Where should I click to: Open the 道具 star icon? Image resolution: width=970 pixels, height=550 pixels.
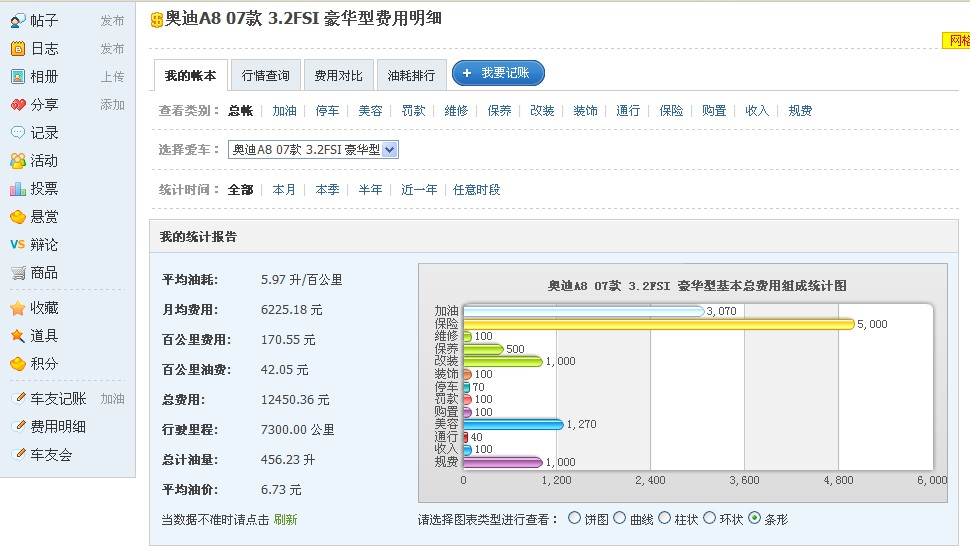click(x=18, y=335)
